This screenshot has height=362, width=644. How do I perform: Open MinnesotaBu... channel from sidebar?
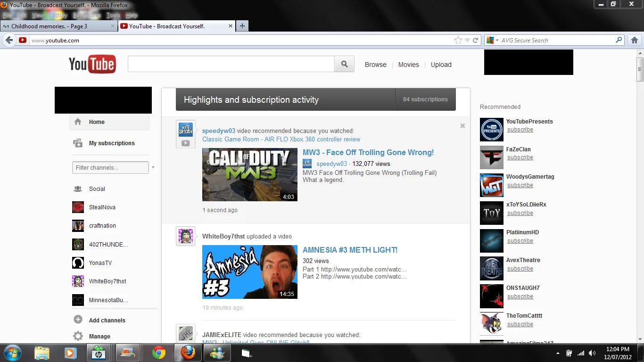point(108,300)
